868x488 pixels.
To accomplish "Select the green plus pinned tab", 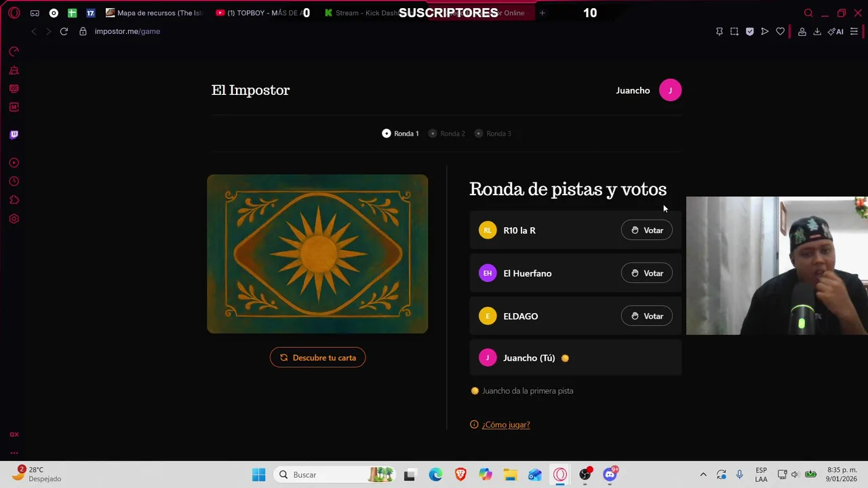I will coord(72,13).
